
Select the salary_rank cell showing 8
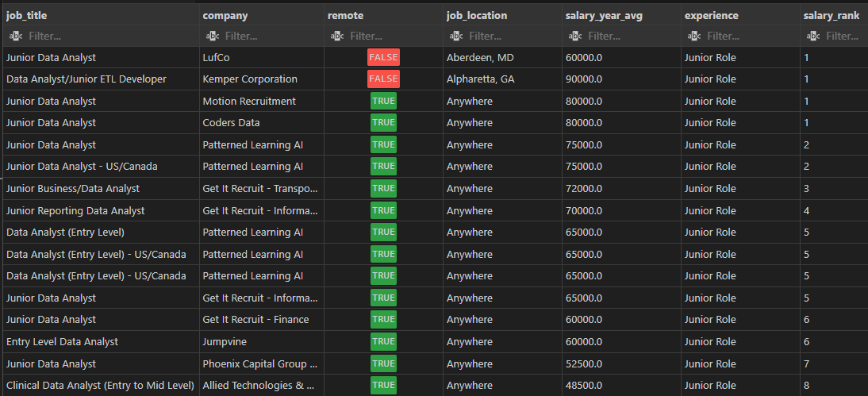pos(807,386)
